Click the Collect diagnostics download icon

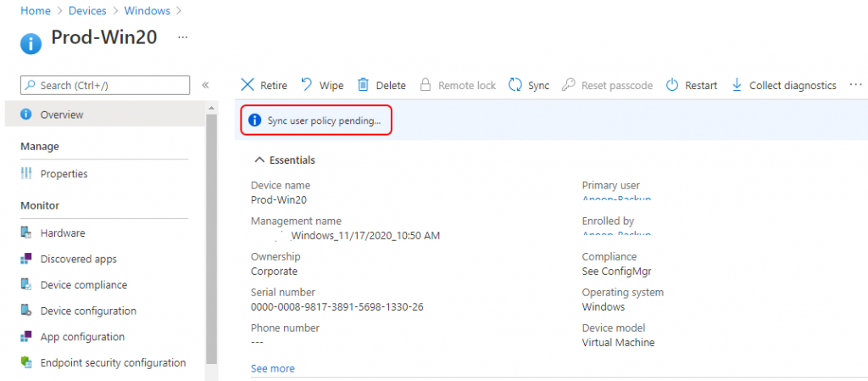point(737,85)
